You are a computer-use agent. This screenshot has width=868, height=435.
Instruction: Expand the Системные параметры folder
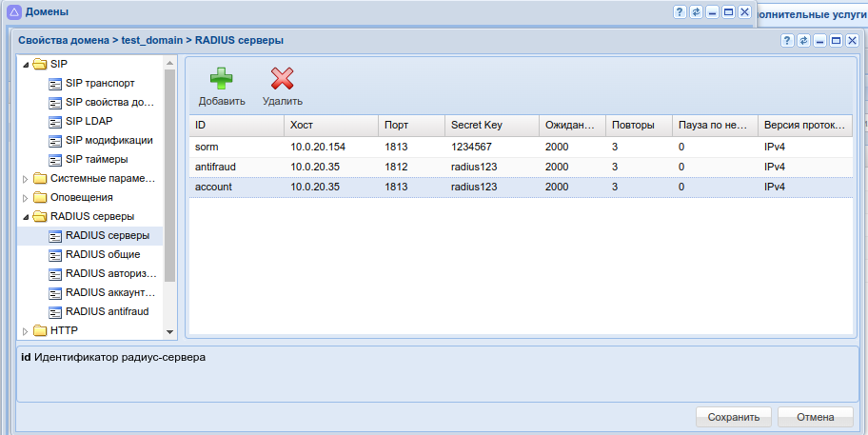(x=26, y=179)
